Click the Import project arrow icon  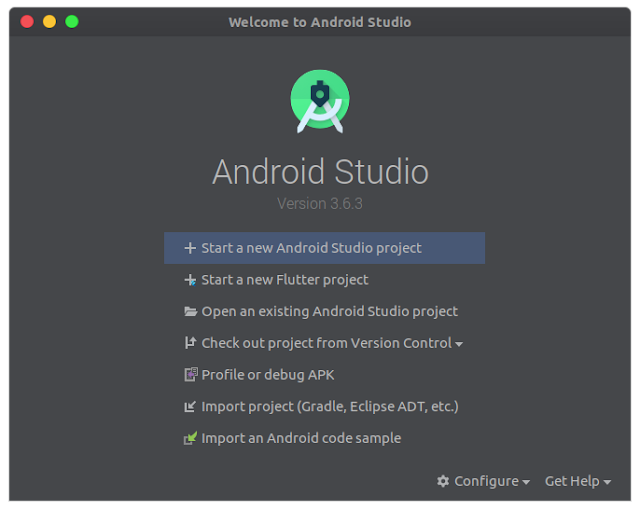point(190,407)
